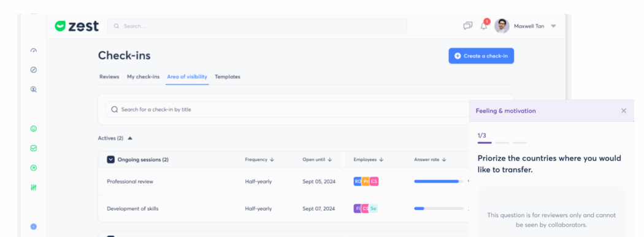Sort by Answer rate column

430,159
